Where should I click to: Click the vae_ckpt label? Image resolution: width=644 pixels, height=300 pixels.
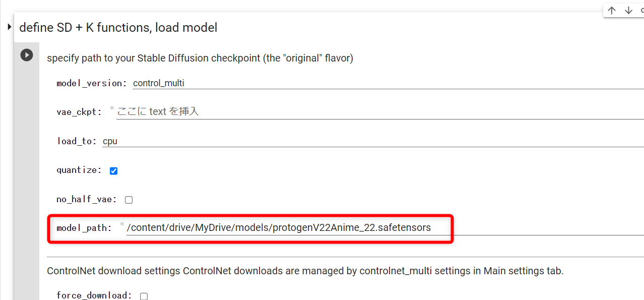(x=79, y=112)
